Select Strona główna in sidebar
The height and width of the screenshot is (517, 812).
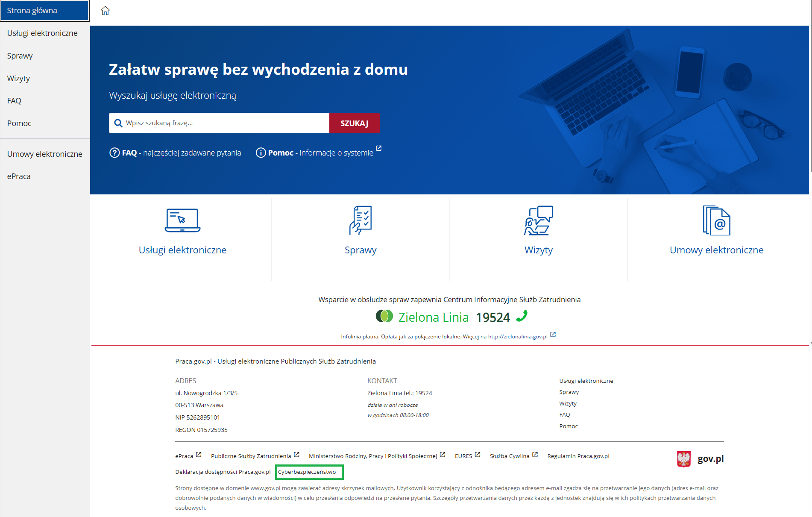45,11
